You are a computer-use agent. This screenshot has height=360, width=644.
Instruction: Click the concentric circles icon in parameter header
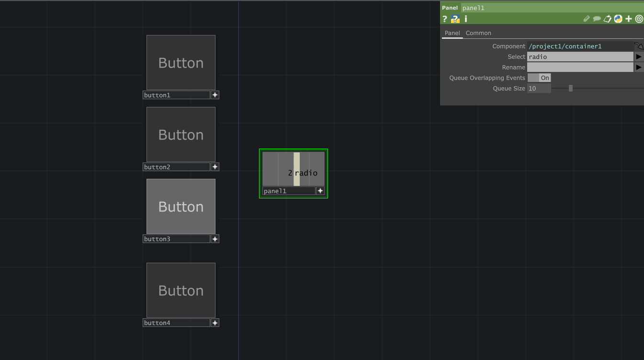point(639,19)
